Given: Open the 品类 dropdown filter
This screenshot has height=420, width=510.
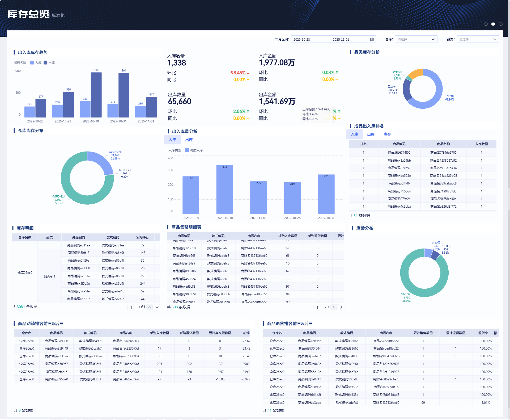Looking at the screenshot, I should pos(478,39).
